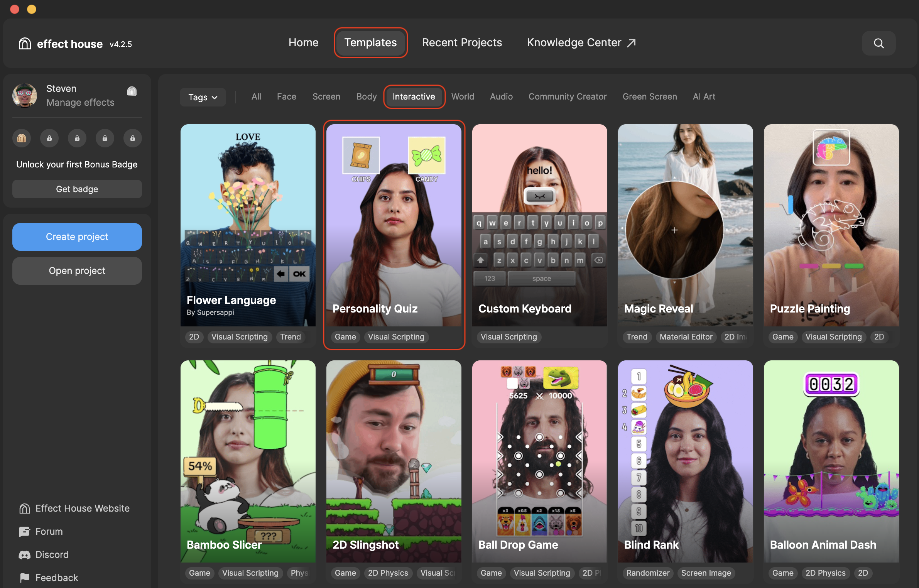Open the Knowledge Center link
Viewport: 919px width, 588px height.
tap(581, 42)
